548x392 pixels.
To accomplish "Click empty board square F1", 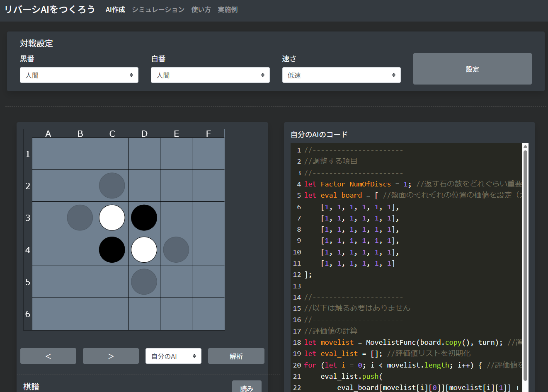I will 209,154.
